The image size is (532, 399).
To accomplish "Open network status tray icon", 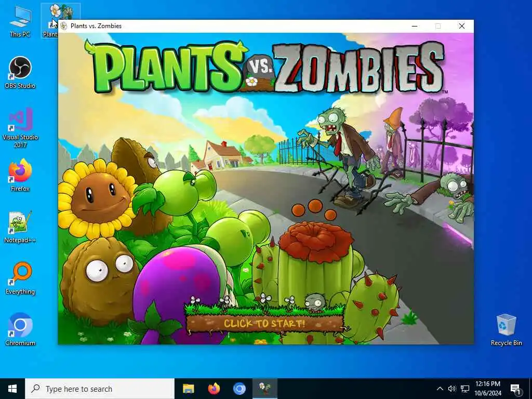I will pyautogui.click(x=465, y=389).
